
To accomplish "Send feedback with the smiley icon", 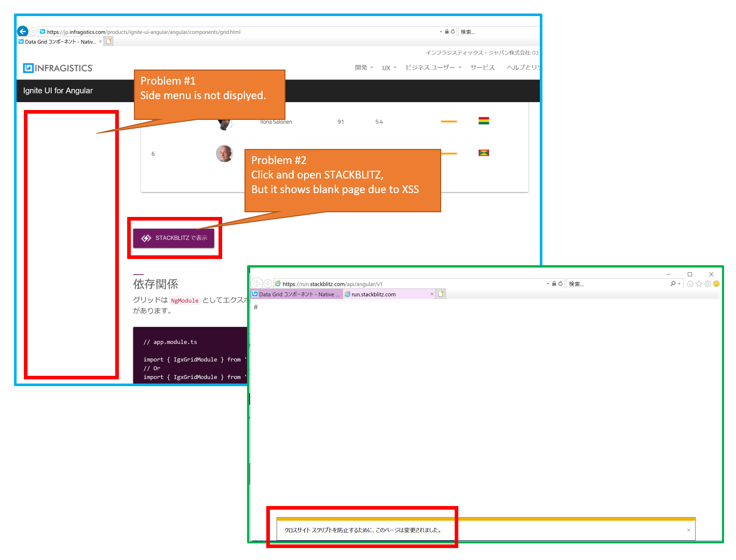I will [x=717, y=283].
